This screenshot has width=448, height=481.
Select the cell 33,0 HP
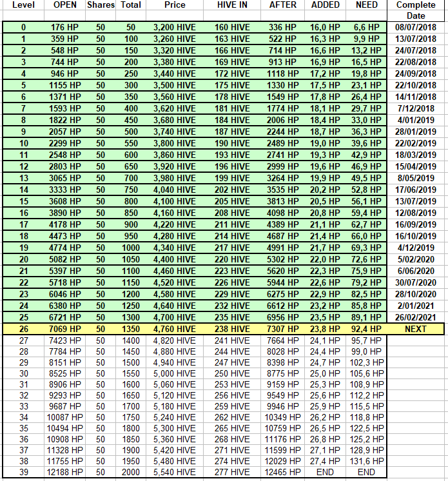[x=366, y=120]
